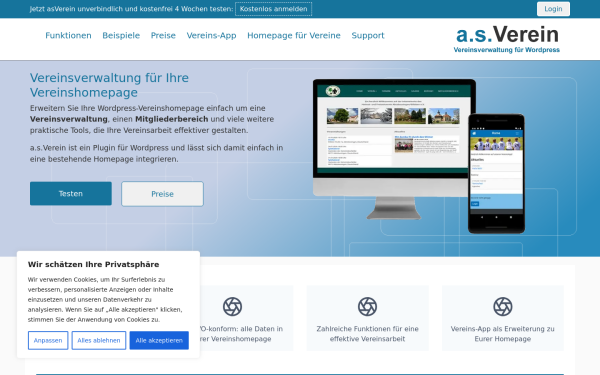
Task: Click the smartphone app mockup image
Action: [496, 173]
